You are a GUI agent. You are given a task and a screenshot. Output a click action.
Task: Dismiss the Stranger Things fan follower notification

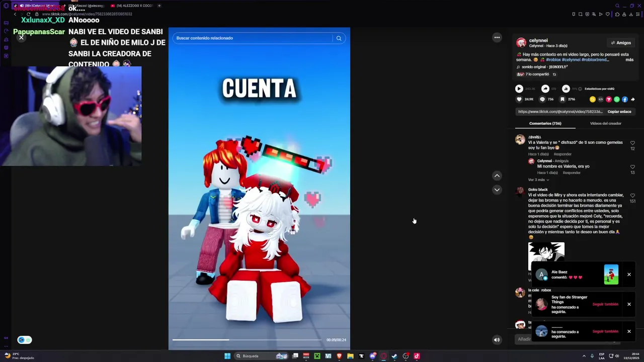pos(629,304)
